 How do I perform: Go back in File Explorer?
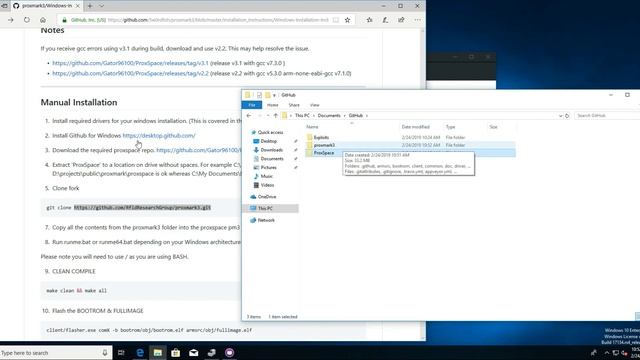pos(249,116)
